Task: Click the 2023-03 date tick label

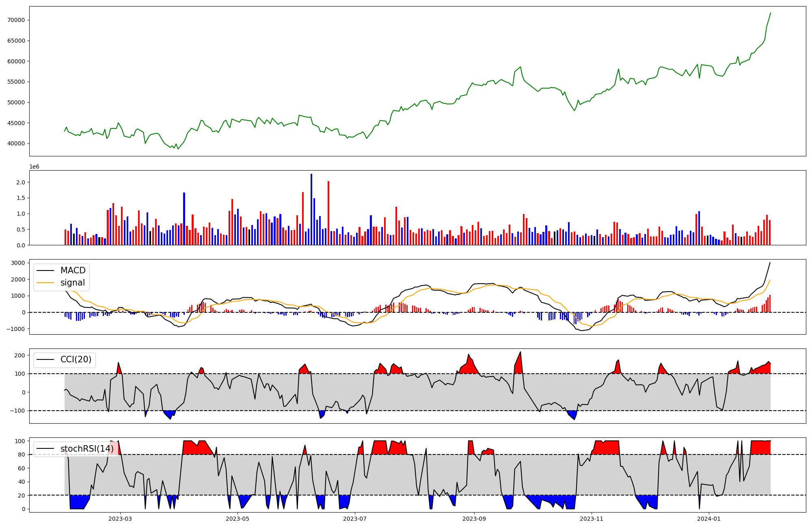Action: click(x=120, y=519)
